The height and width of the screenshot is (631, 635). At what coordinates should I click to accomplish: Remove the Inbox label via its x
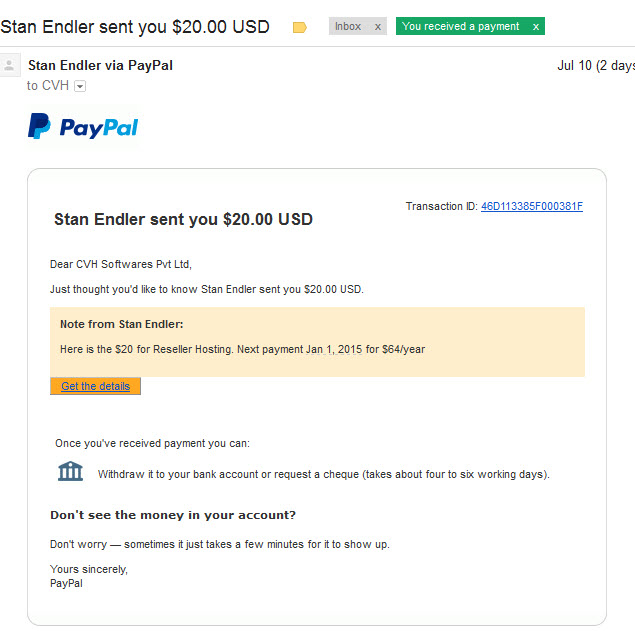coord(378,27)
